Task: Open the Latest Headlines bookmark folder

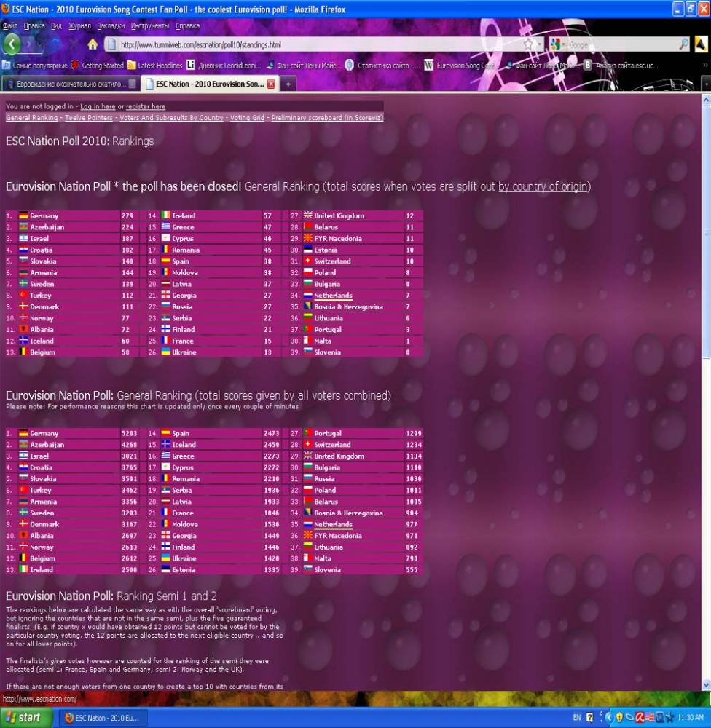Action: (154, 66)
